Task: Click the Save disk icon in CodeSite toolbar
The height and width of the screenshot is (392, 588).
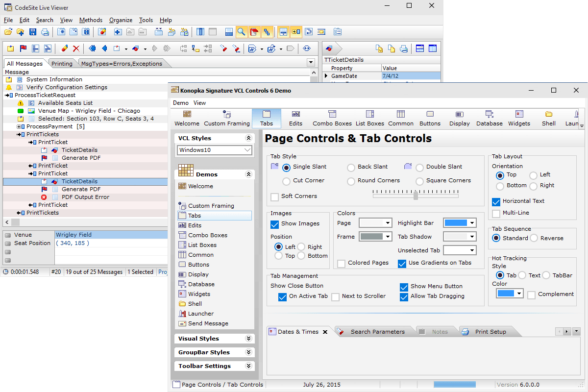Action: pos(33,32)
